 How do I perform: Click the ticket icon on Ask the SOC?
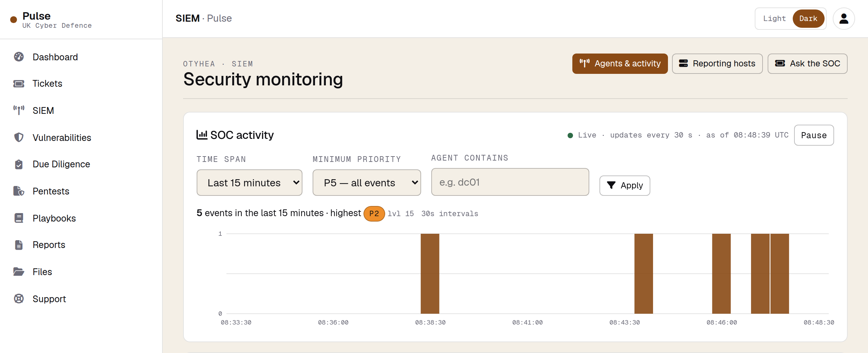[x=780, y=63]
